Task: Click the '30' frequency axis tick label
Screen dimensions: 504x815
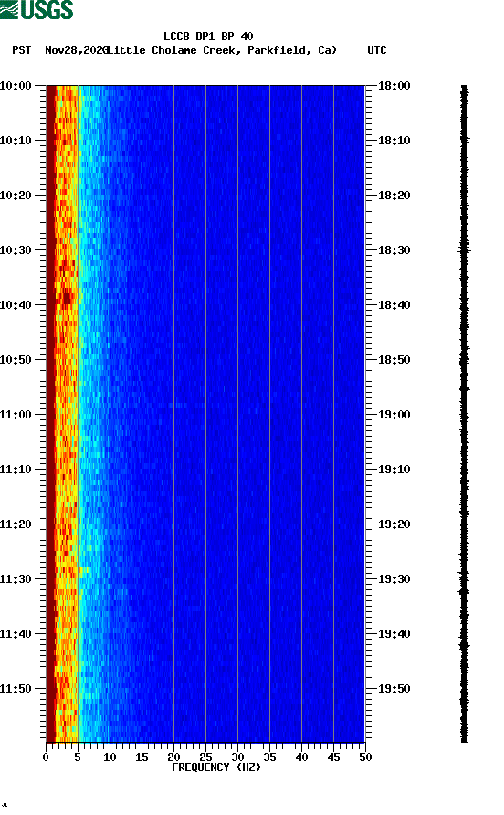Action: tap(237, 757)
